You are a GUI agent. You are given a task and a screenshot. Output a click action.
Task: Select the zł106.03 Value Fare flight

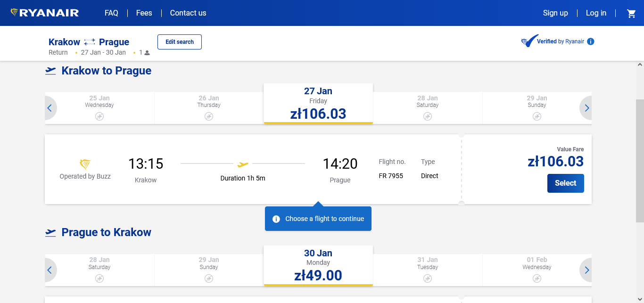pos(565,183)
